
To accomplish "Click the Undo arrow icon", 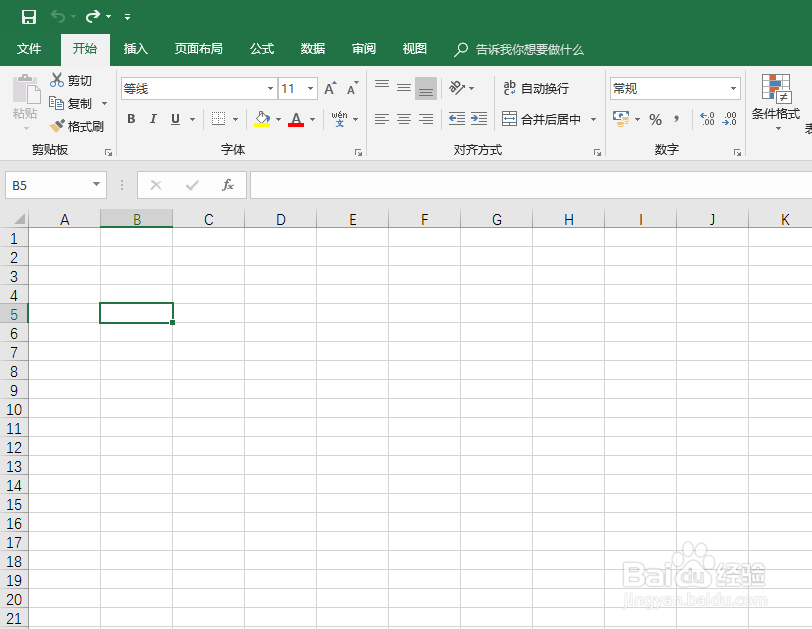I will tap(57, 17).
